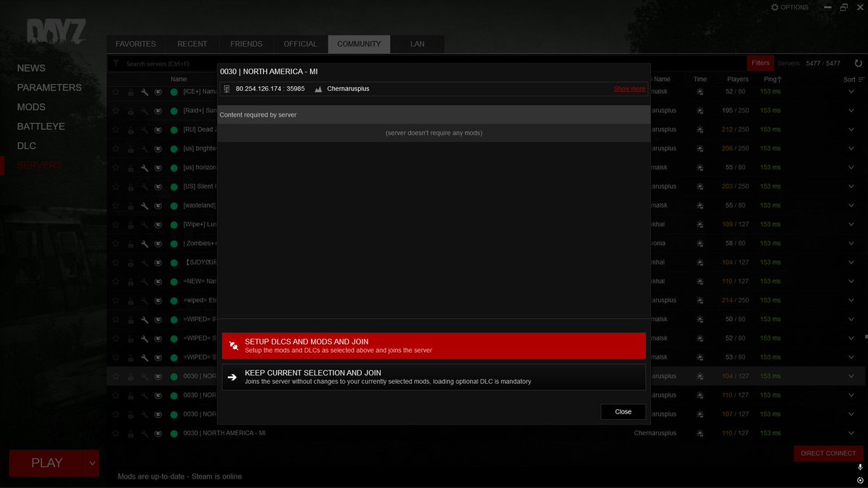Click the lock icon on the =wiped= Et row
This screenshot has height=488, width=868.
[131, 300]
